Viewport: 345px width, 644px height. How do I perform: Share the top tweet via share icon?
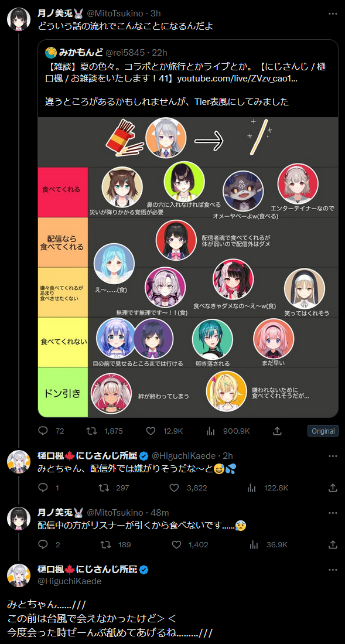[x=277, y=431]
